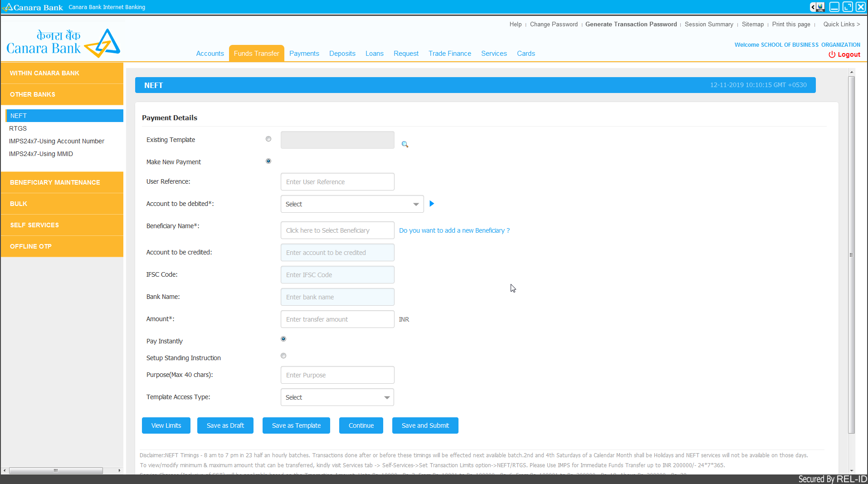Click the View Limits button
Viewport: 868px width, 484px height.
point(166,425)
